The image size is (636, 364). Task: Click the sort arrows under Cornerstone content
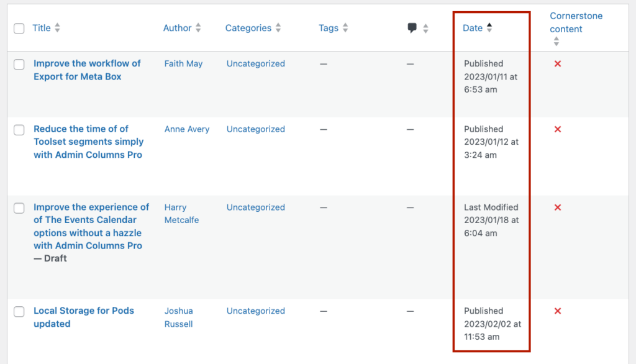pyautogui.click(x=556, y=41)
